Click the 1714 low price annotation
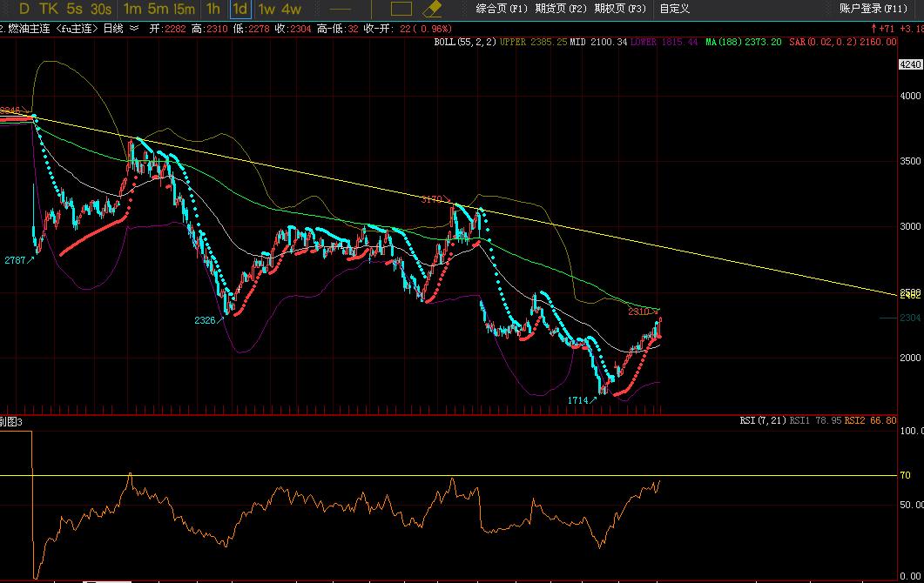Screen dimensions: 924x583 pos(583,400)
